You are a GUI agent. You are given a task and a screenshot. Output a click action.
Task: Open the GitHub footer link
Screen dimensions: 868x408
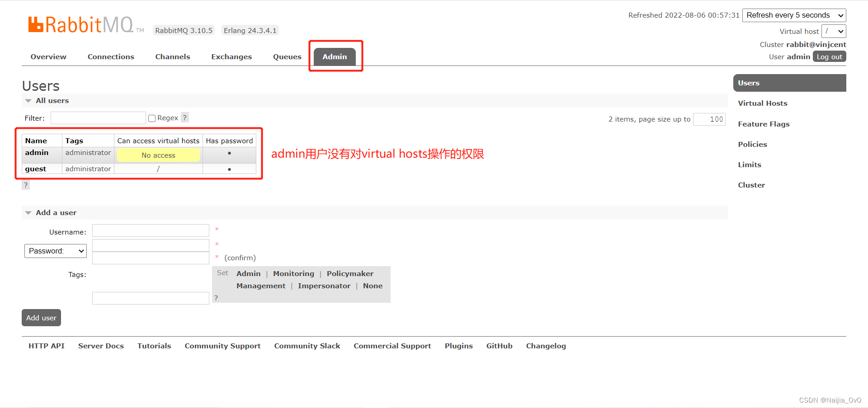[499, 346]
